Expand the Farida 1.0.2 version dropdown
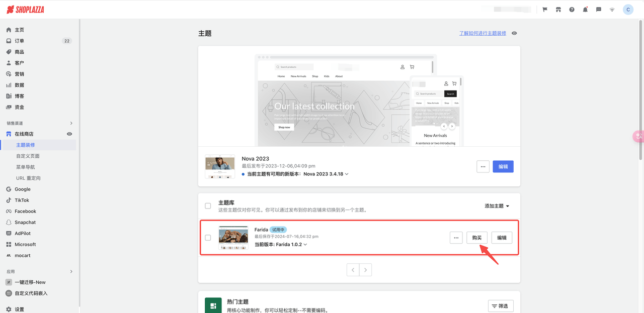644x313 pixels. 305,245
